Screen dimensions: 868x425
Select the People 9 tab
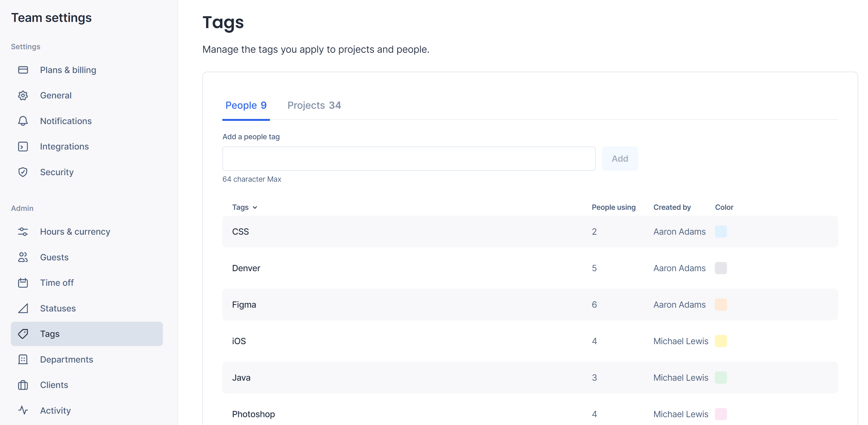pyautogui.click(x=246, y=105)
